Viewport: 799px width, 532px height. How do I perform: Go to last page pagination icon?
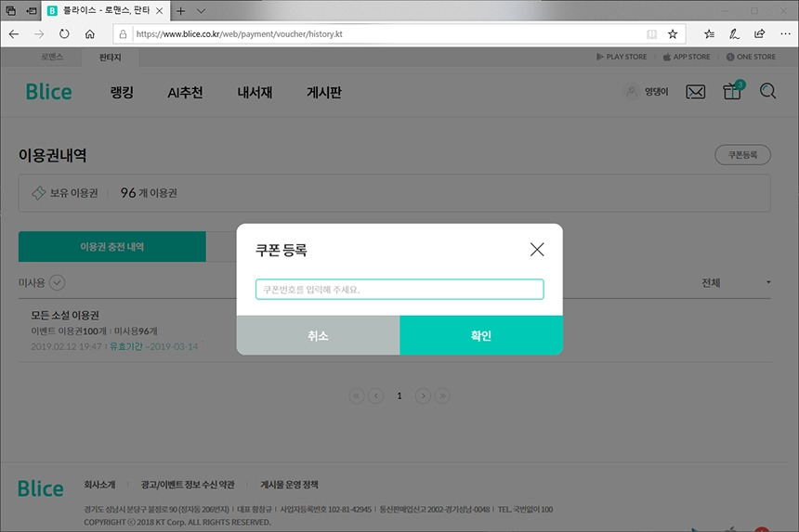tap(442, 396)
